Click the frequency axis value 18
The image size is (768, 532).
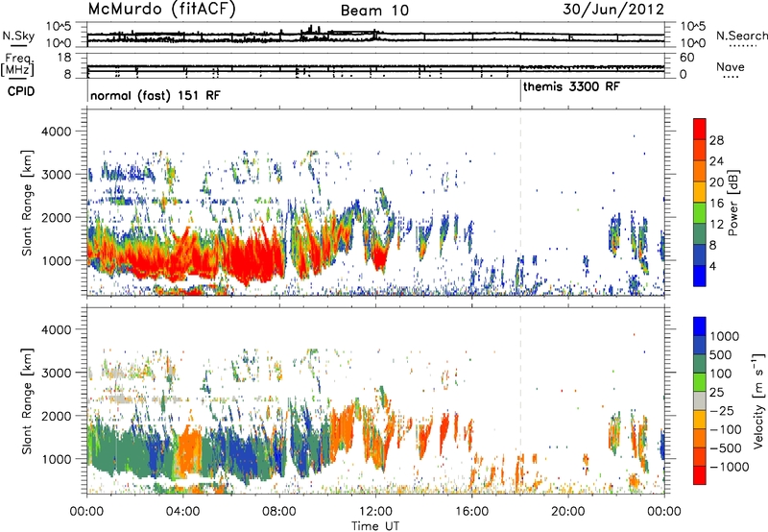[63, 58]
